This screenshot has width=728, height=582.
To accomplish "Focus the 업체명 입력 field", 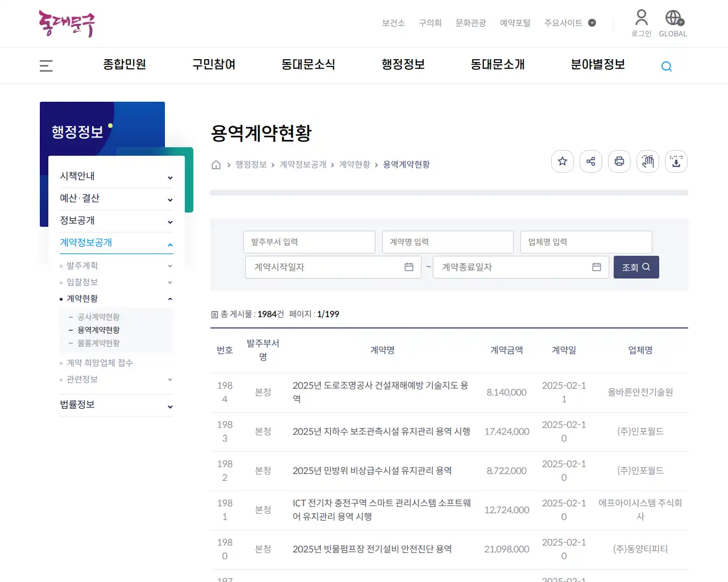I will click(x=586, y=242).
